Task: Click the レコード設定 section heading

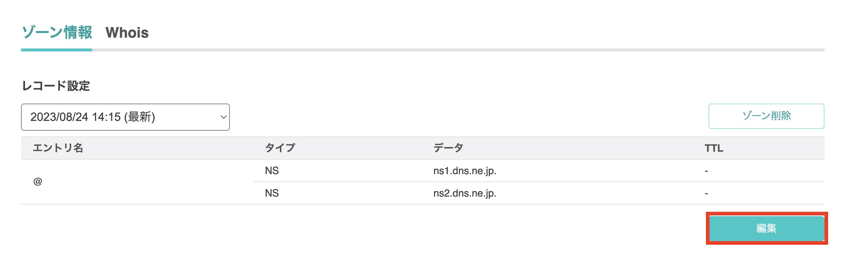Action: pos(56,86)
